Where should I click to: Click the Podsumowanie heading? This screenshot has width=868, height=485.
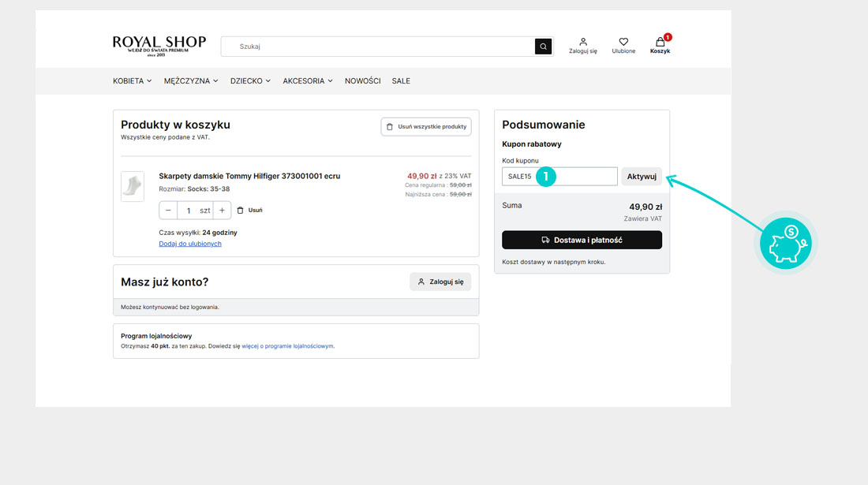(543, 125)
